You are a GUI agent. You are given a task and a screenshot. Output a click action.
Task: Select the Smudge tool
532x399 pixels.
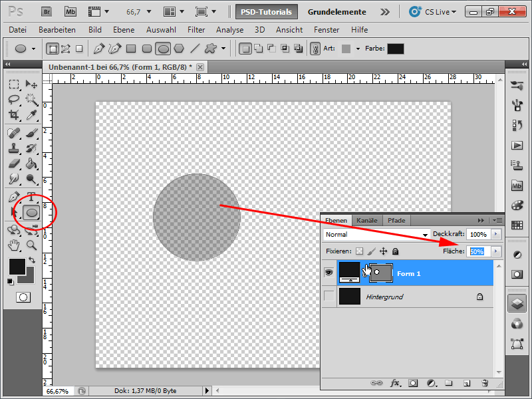(14, 179)
